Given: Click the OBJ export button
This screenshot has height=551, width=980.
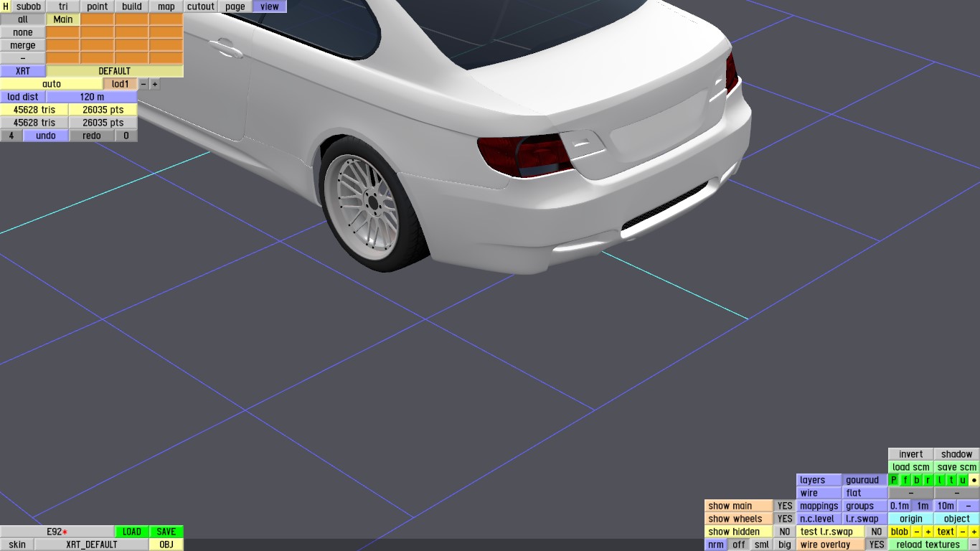Looking at the screenshot, I should click(x=166, y=545).
